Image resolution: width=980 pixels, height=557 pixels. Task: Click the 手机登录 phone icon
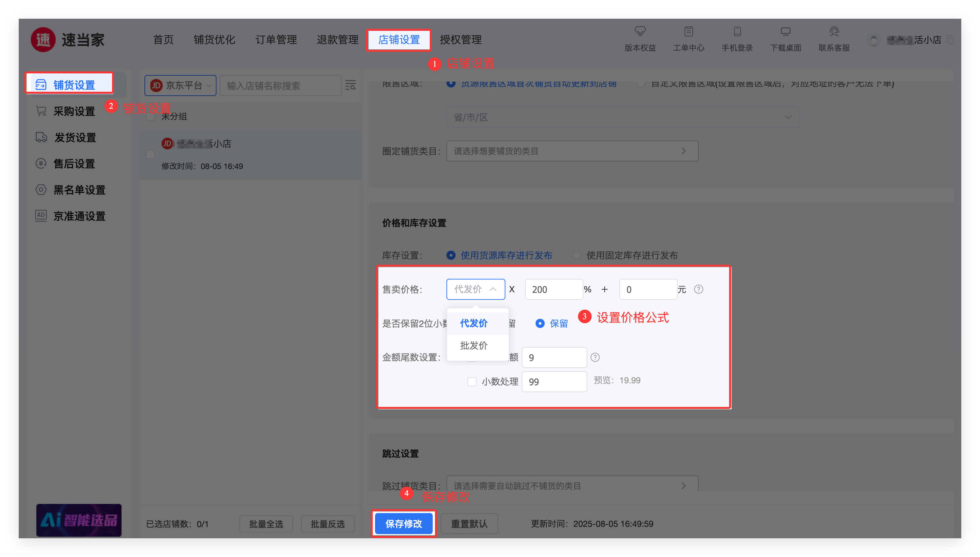(737, 31)
